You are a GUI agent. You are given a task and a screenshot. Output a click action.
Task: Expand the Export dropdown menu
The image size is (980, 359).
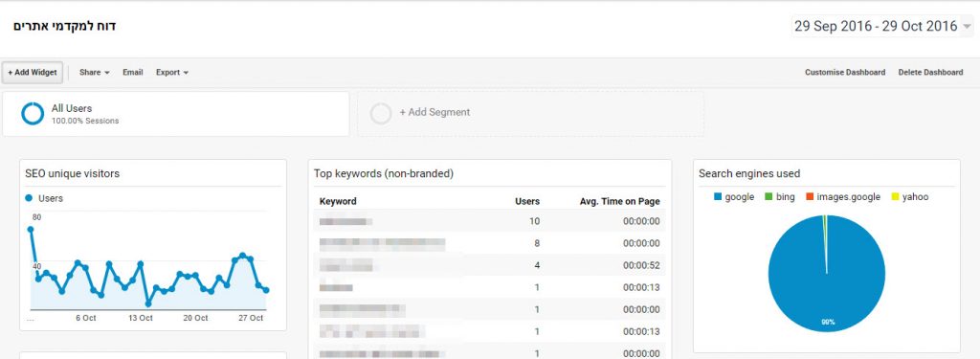point(172,73)
